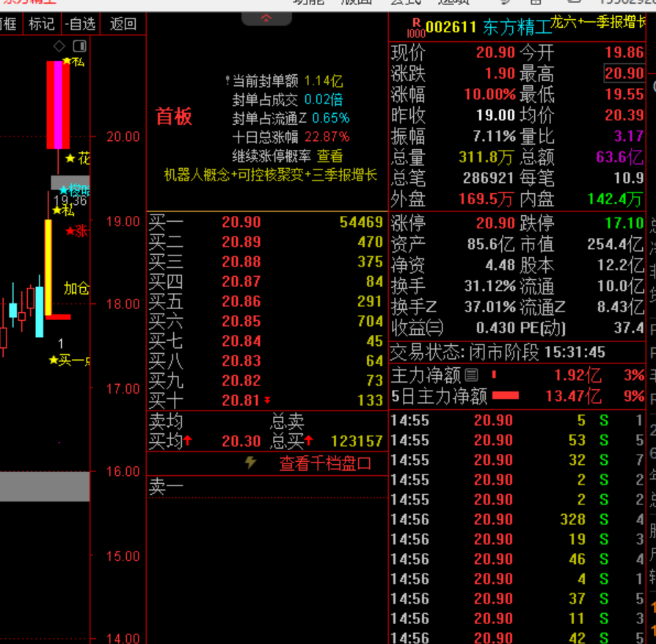Expand more bid levels via 买十 arrow
This screenshot has height=644, width=656.
(x=267, y=401)
